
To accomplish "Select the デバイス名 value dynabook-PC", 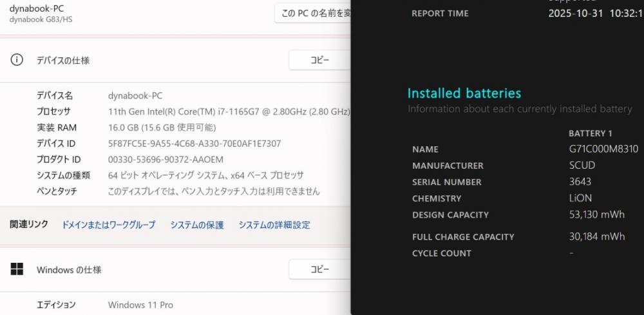I will [x=135, y=96].
